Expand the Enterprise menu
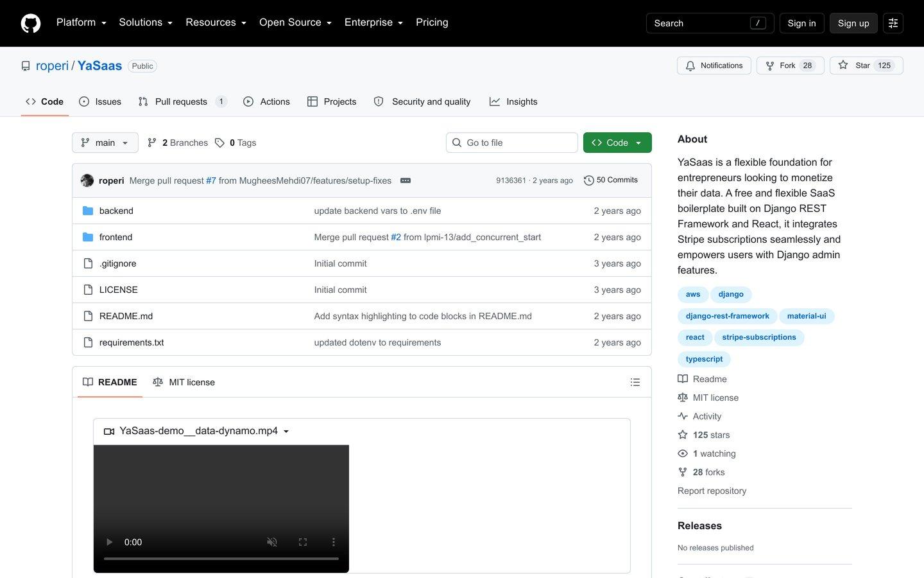 pyautogui.click(x=374, y=22)
